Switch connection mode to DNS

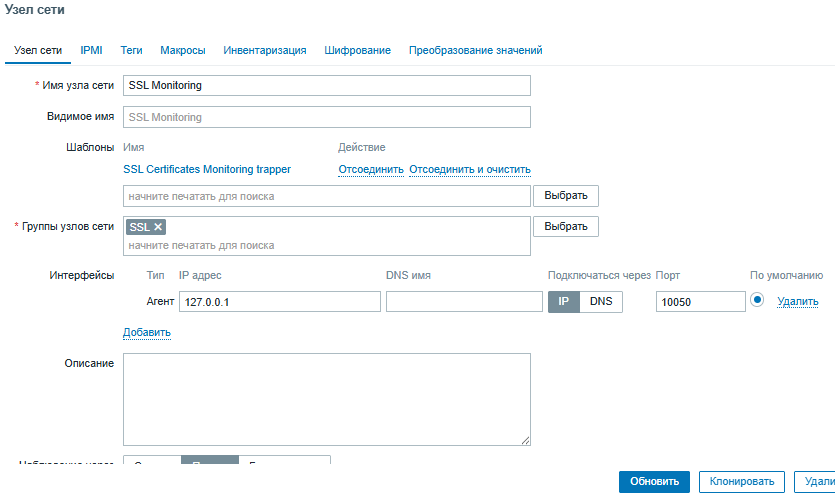(x=601, y=302)
